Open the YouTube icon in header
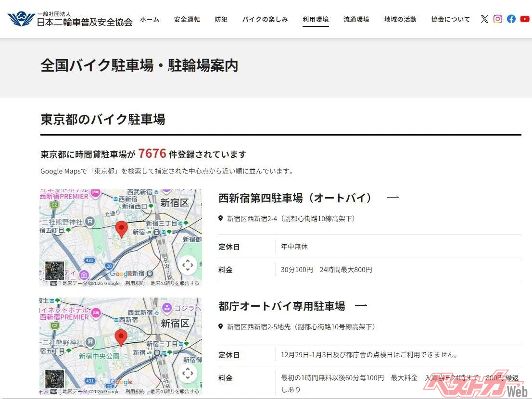This screenshot has width=532, height=399. coord(525,19)
